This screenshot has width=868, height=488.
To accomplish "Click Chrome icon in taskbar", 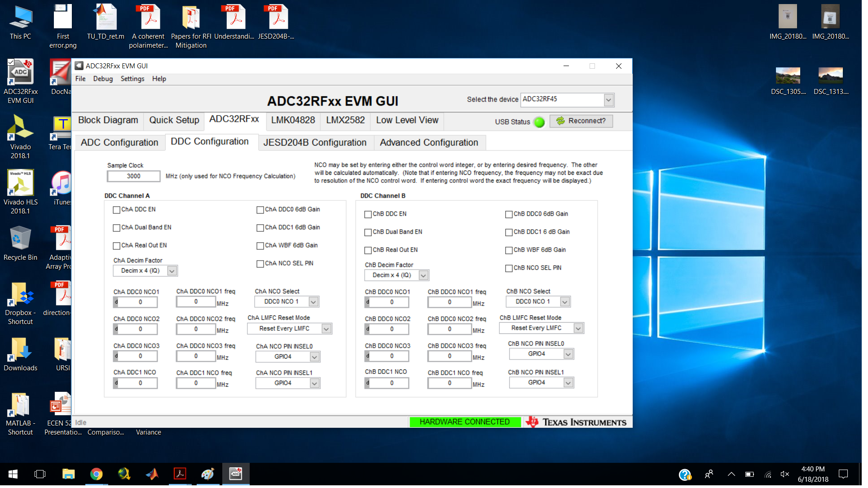I will click(96, 474).
